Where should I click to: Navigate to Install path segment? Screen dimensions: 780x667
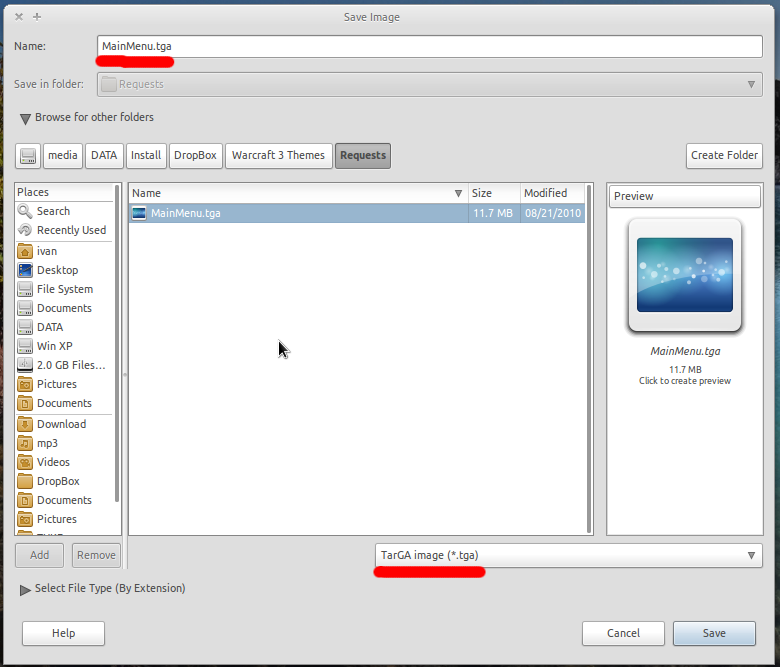146,156
